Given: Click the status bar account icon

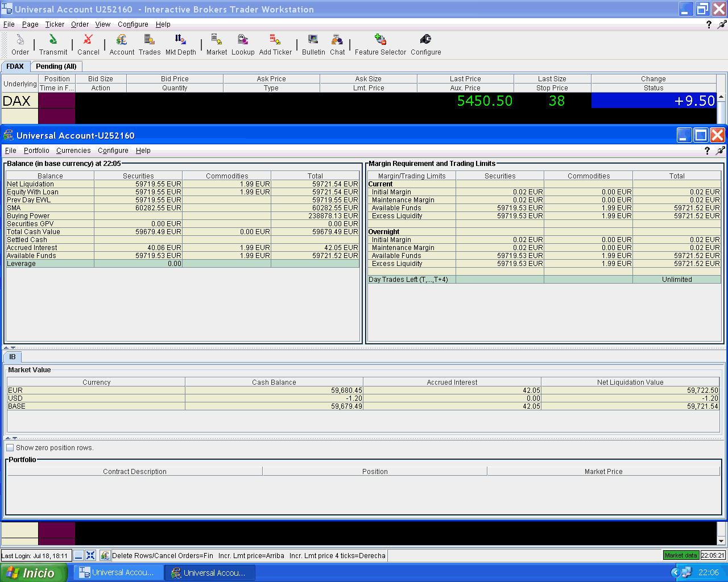Looking at the screenshot, I should coord(105,555).
